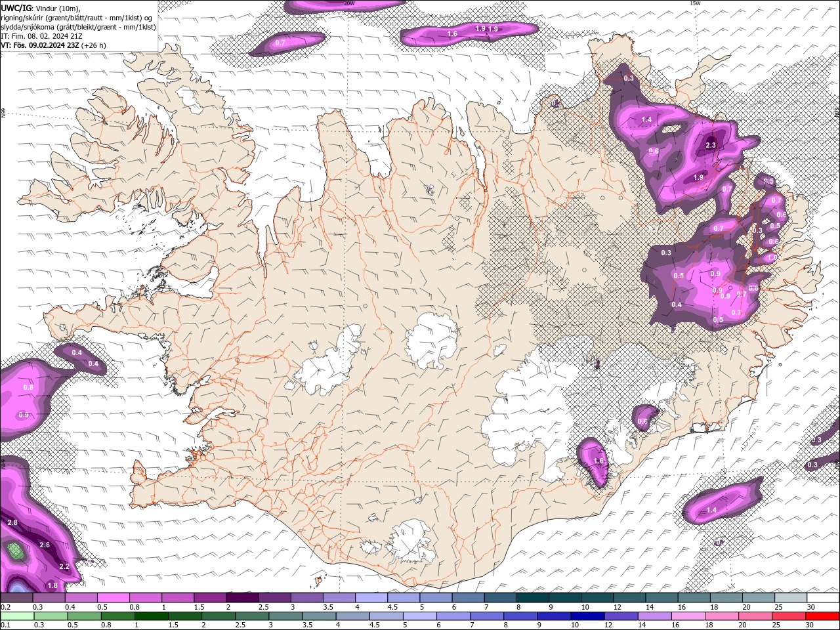Click the red 30 swatch in the rain scale
This screenshot has width=840, height=630.
[822, 616]
